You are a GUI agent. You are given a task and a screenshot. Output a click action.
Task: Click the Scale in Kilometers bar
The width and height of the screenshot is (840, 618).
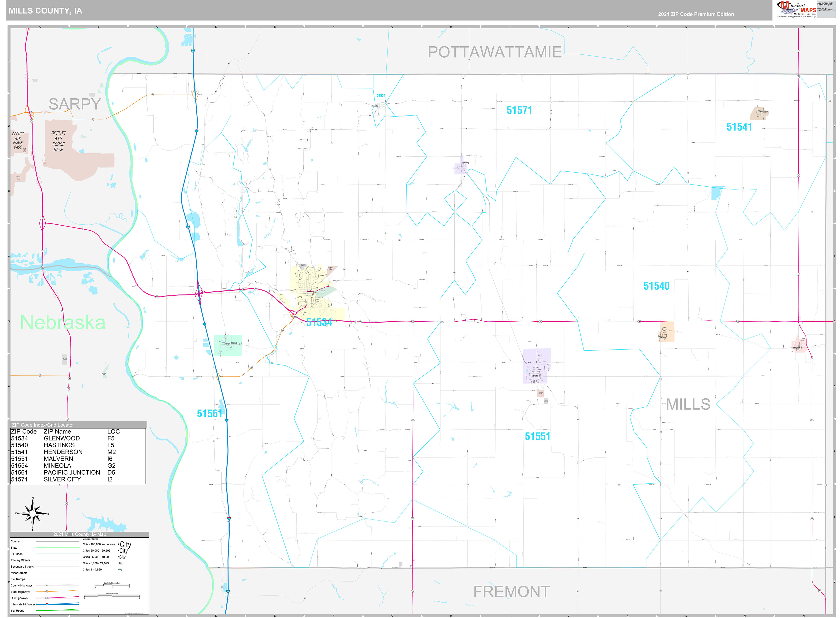(112, 585)
